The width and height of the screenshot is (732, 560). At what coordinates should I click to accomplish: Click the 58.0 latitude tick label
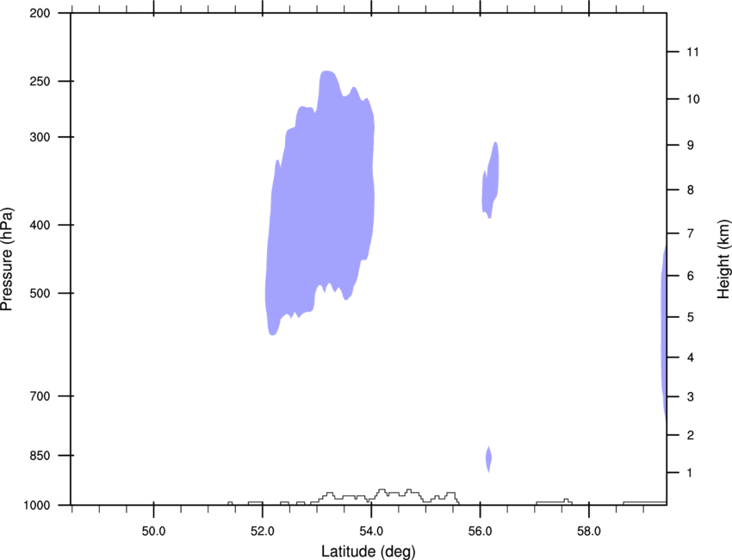[x=589, y=532]
